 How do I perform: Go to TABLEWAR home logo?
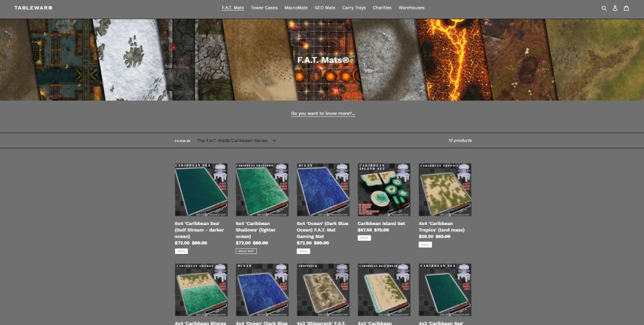pos(33,8)
